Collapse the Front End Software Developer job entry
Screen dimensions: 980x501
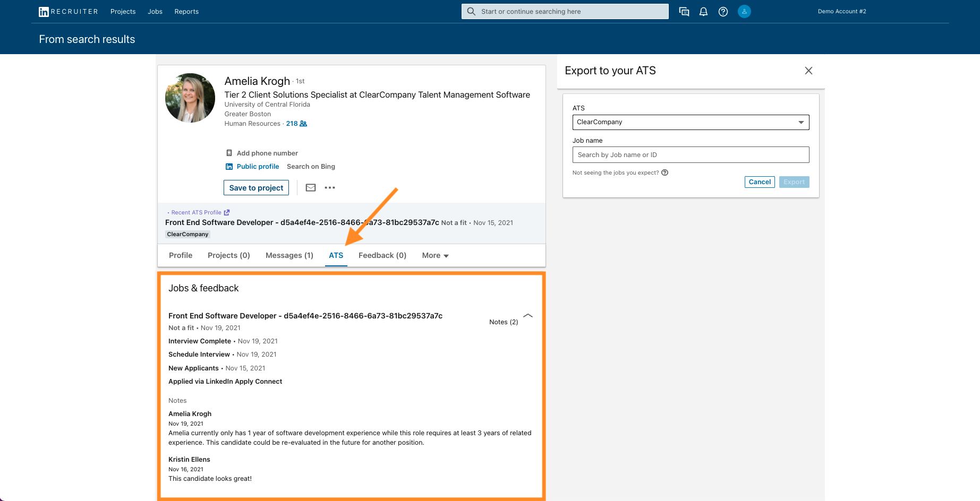[x=528, y=316]
